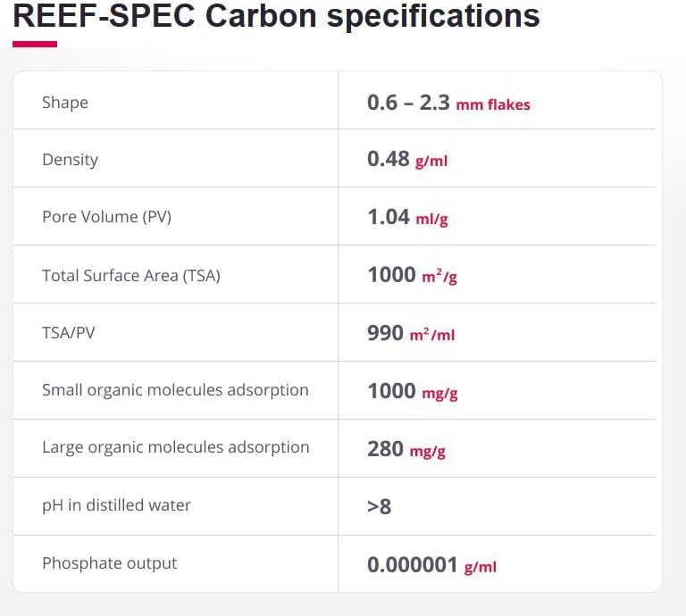Select the 1000 mg/g adsorption value
This screenshot has width=686, height=616.
tap(412, 391)
